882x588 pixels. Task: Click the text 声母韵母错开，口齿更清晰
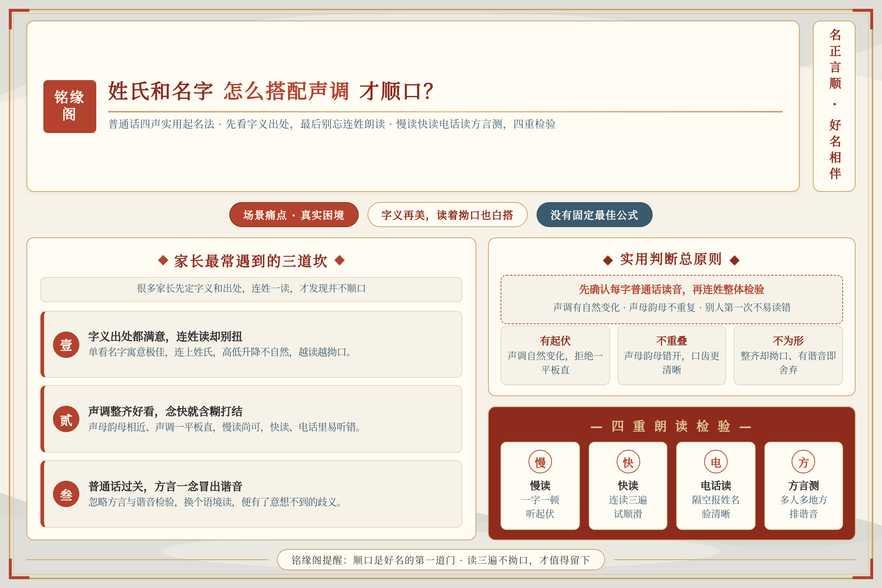pos(672,363)
